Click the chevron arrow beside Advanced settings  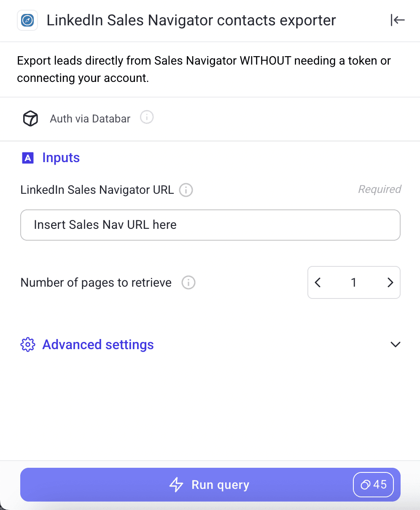coord(396,345)
